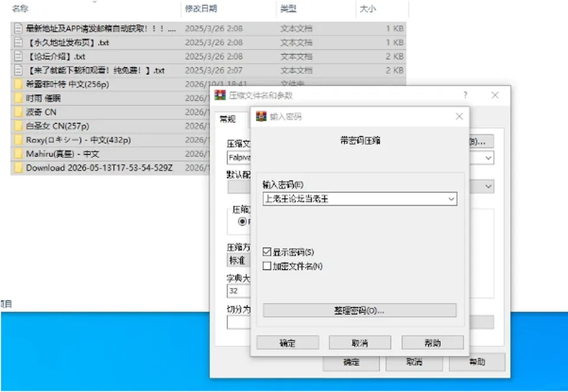Viewport: 568px width, 392px height.
Task: Click the question mark help icon in 压缩文件名和参数
Action: click(x=465, y=95)
